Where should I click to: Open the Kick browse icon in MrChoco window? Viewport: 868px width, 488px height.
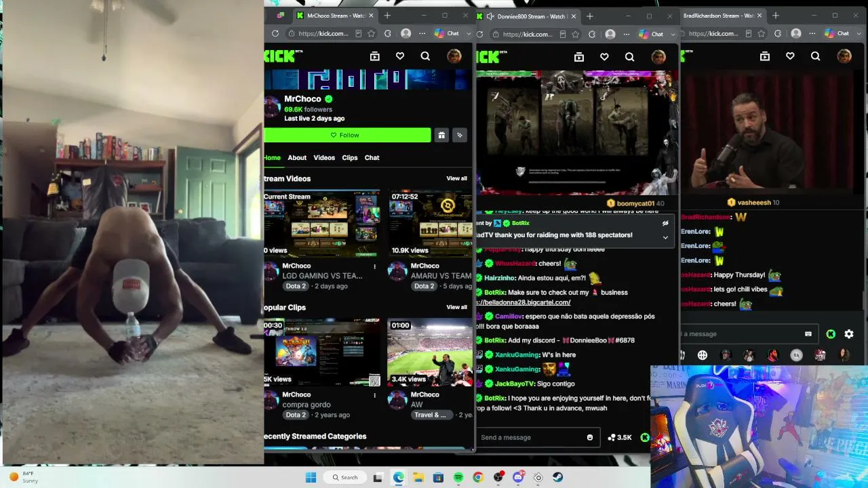pos(375,57)
